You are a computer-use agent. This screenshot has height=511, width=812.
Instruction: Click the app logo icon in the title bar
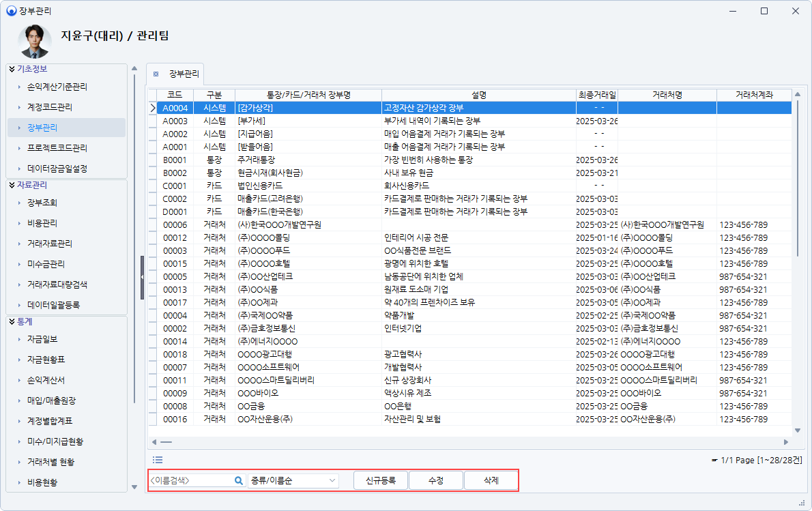pyautogui.click(x=11, y=11)
